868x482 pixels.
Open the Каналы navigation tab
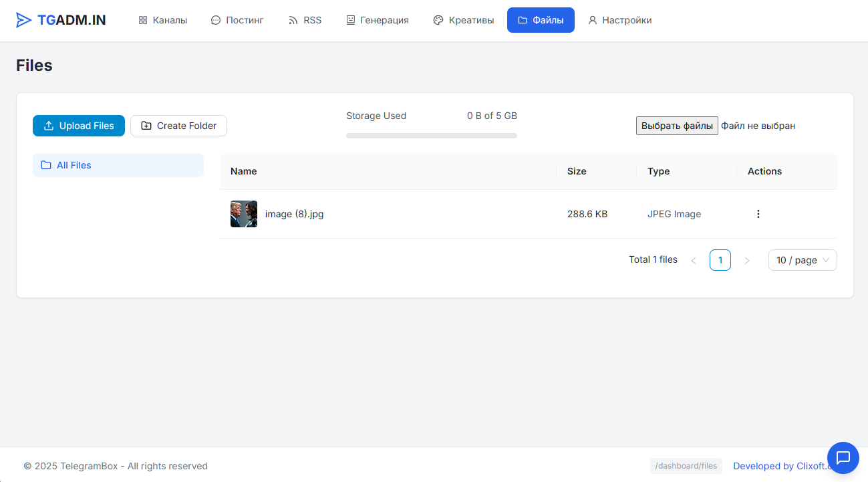pyautogui.click(x=163, y=20)
